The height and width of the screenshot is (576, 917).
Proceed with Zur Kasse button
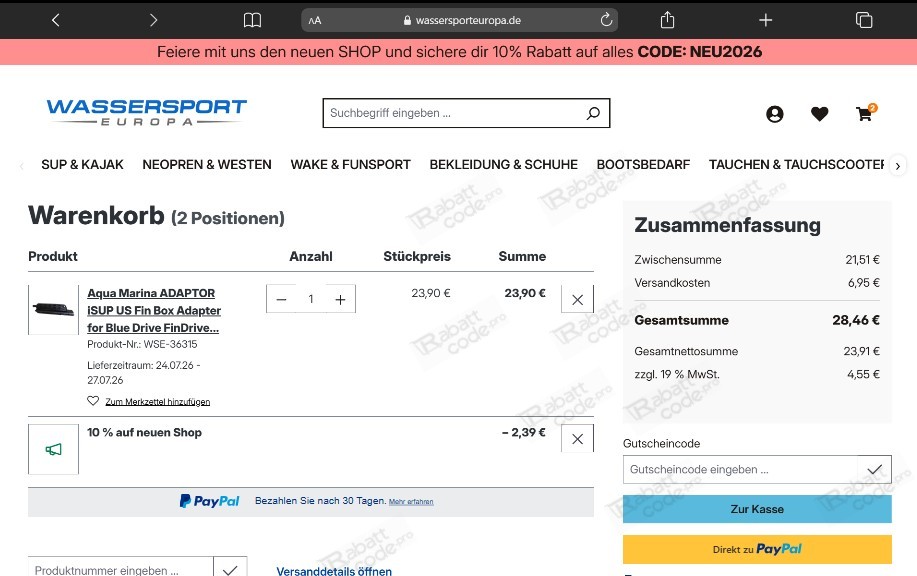757,509
